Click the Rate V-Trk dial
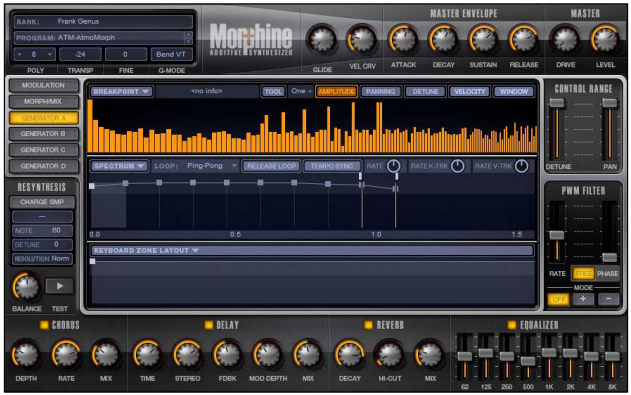 (522, 166)
